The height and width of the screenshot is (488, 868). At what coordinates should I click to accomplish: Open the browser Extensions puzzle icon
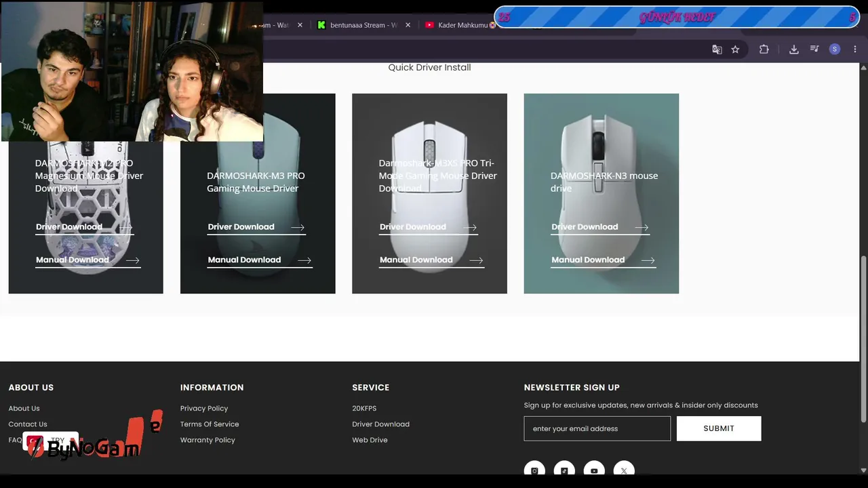pyautogui.click(x=764, y=49)
